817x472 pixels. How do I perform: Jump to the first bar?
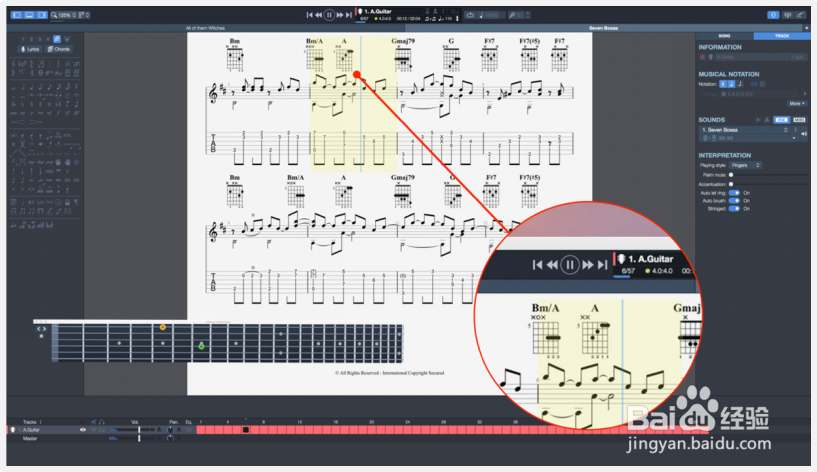pos(310,15)
